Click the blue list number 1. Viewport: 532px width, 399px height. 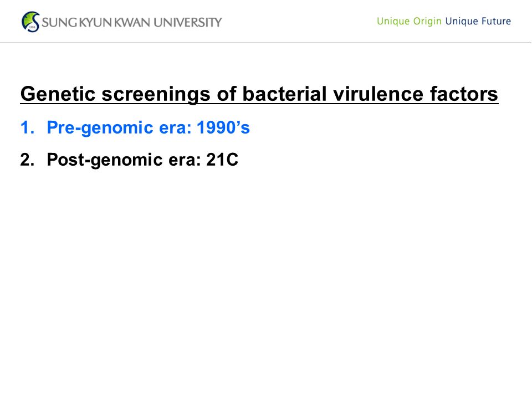click(x=27, y=127)
